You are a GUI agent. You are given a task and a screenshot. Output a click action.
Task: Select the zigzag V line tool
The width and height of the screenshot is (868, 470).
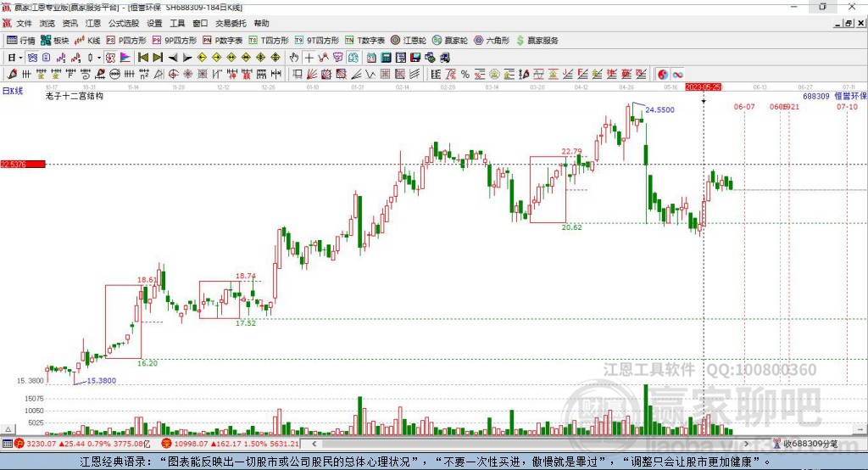pos(370,74)
